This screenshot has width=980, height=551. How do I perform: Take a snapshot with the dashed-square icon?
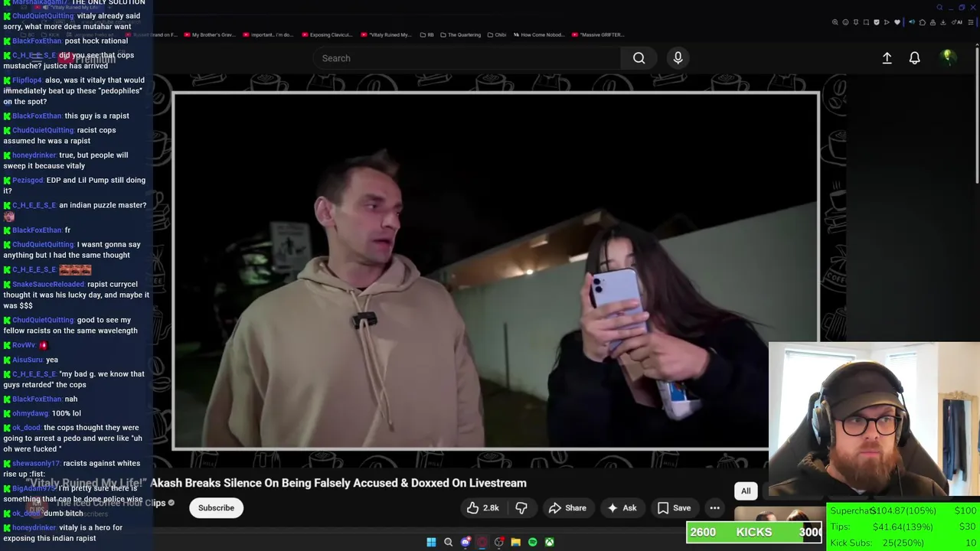click(866, 22)
